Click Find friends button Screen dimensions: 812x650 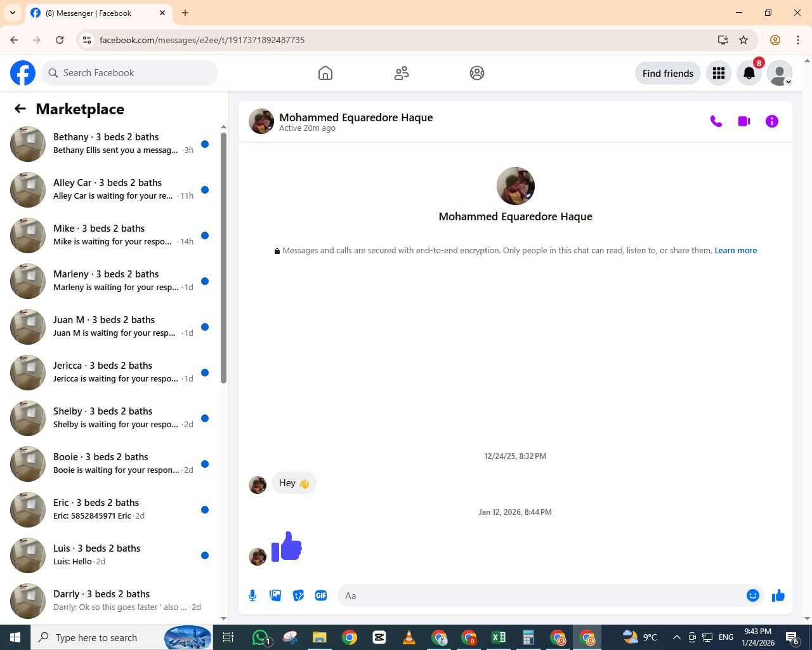pyautogui.click(x=668, y=73)
